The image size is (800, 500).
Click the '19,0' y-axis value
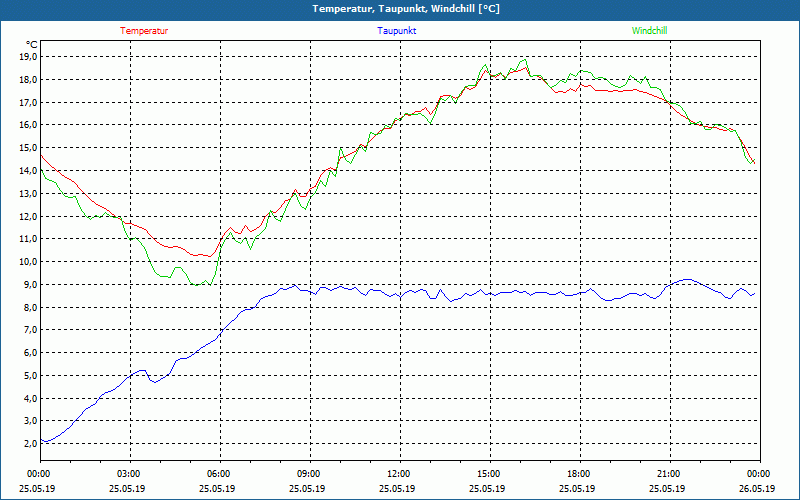pyautogui.click(x=29, y=57)
